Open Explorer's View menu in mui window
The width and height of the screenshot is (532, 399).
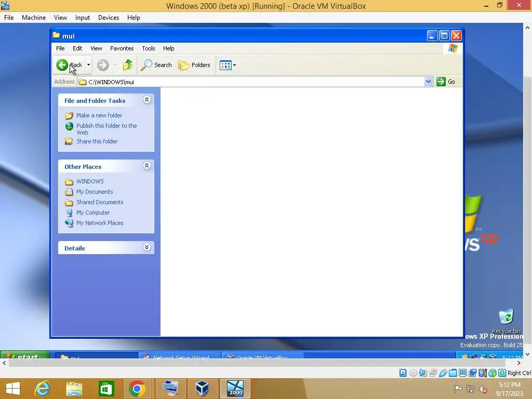coord(96,48)
